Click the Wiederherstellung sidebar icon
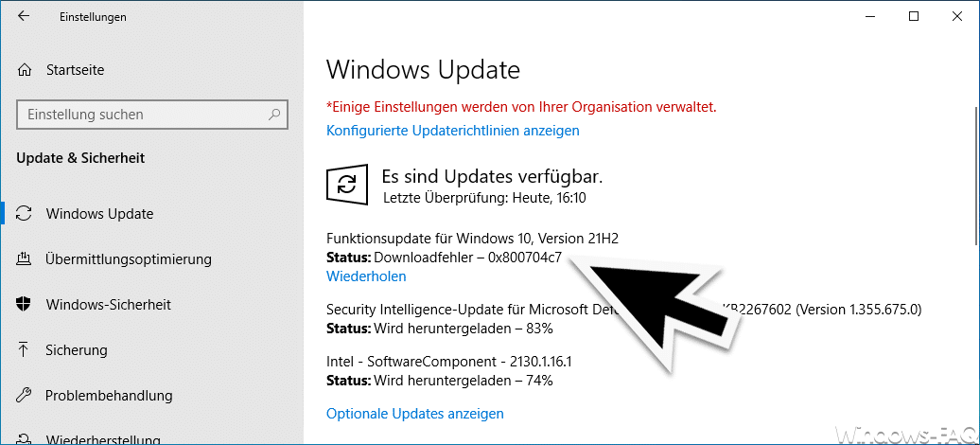The image size is (980, 445). [x=24, y=437]
